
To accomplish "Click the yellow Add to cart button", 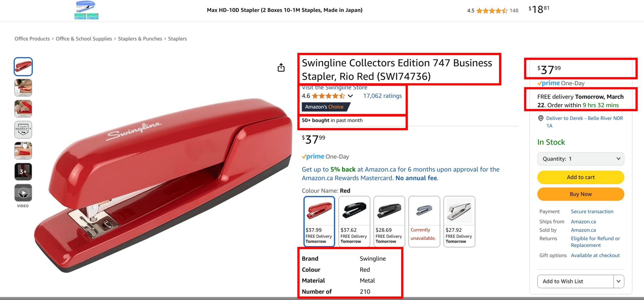I will pos(580,177).
